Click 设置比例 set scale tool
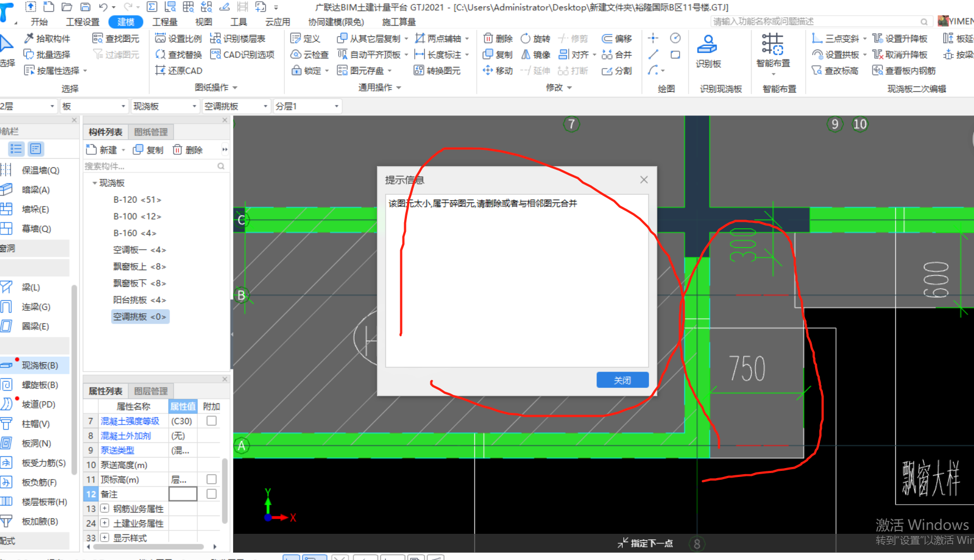 [x=178, y=38]
